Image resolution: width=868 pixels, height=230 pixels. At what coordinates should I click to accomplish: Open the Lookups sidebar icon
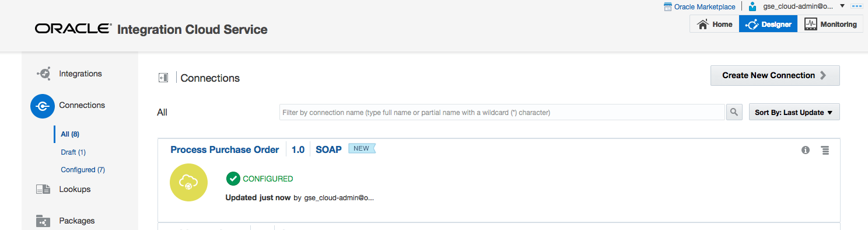click(x=43, y=189)
